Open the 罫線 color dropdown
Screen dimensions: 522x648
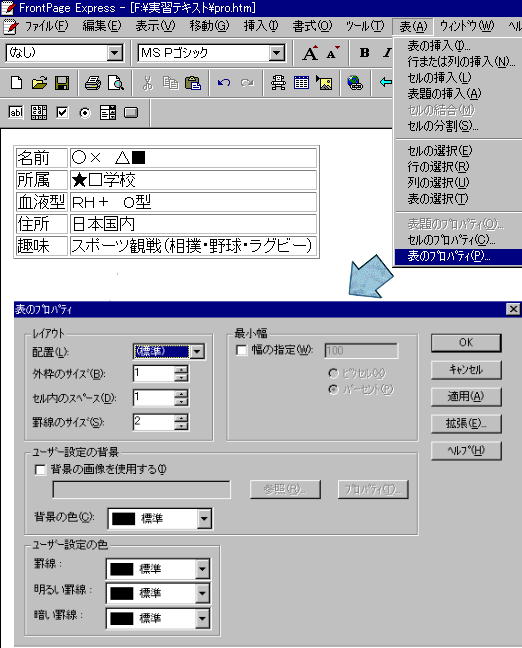[x=202, y=569]
